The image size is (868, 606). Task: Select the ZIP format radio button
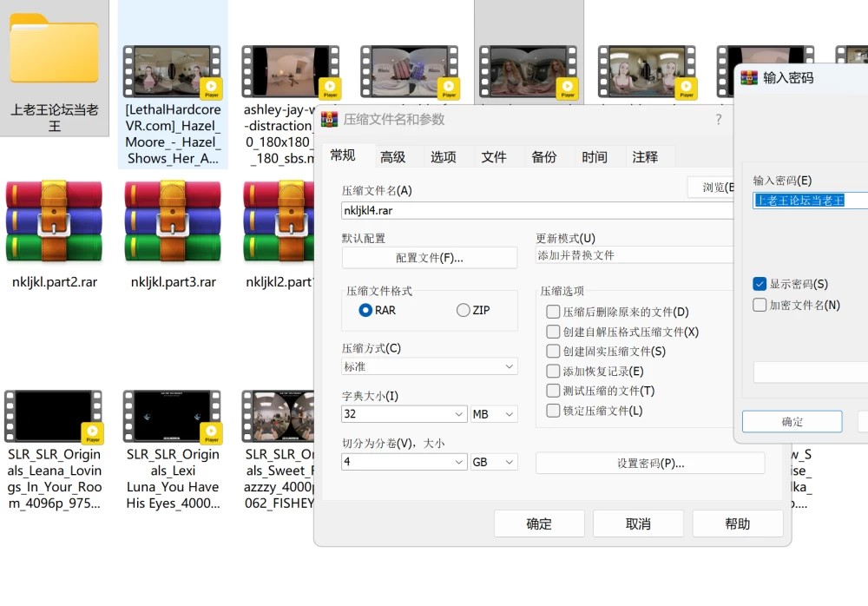464,310
